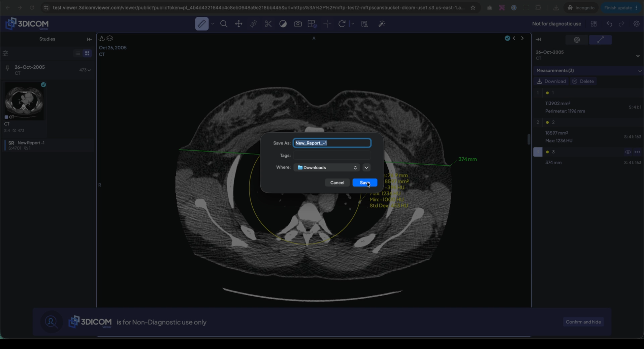Select the magic wand tool
Image resolution: width=644 pixels, height=349 pixels.
coord(382,24)
